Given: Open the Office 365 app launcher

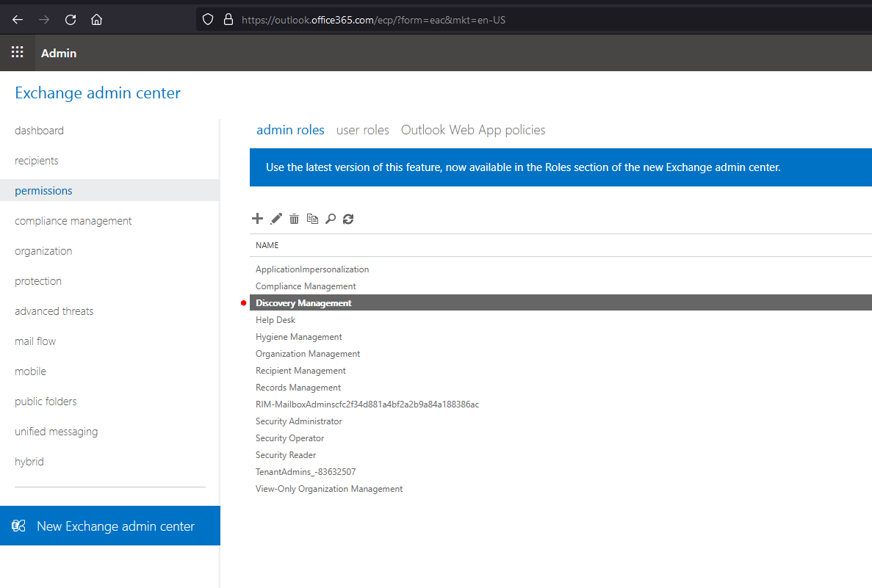Looking at the screenshot, I should click(x=17, y=52).
